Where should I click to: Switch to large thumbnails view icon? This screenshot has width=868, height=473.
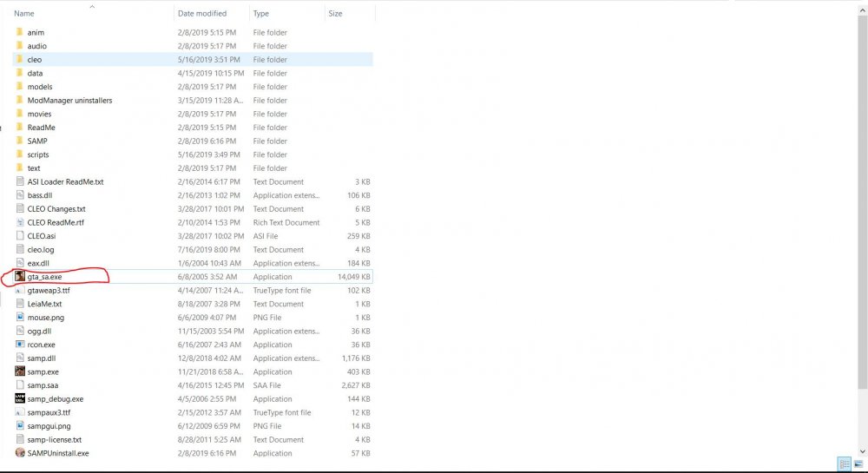pos(858,464)
